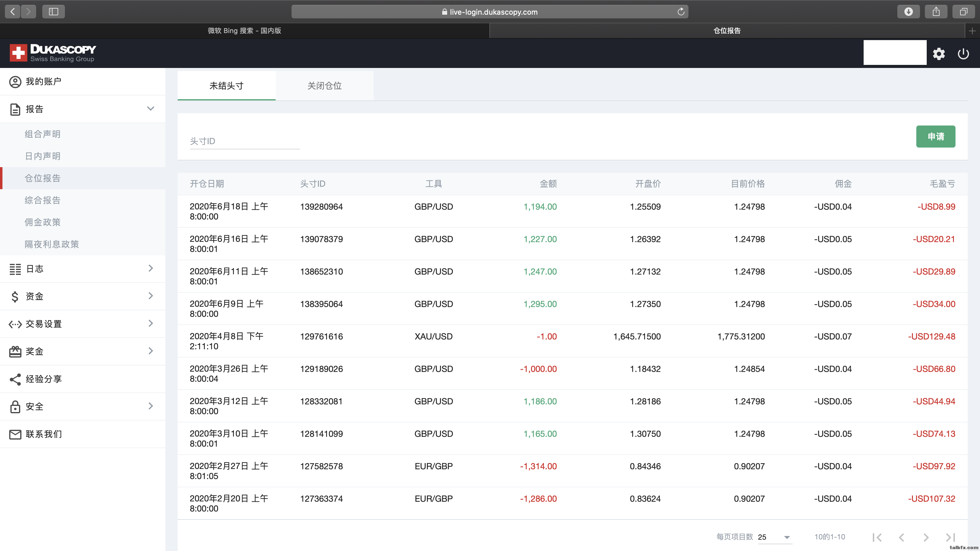Click the Safari forward navigation arrow
Screen dimensions: 980x551
pos(28,11)
